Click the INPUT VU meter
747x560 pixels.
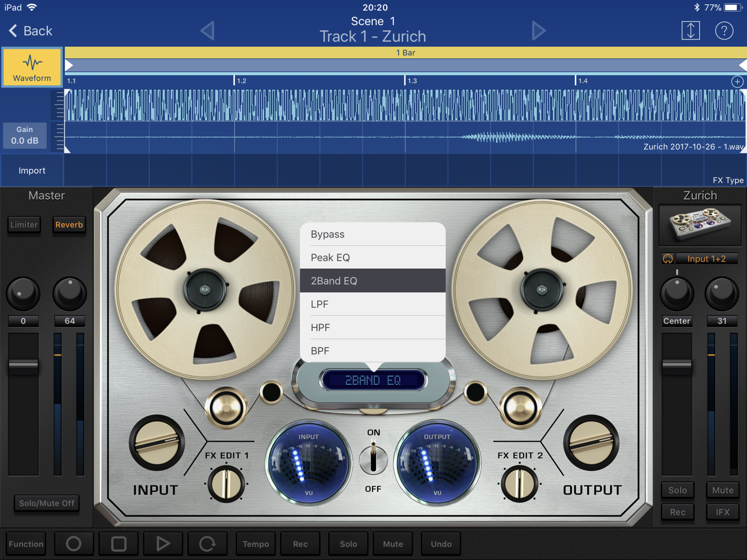click(308, 463)
